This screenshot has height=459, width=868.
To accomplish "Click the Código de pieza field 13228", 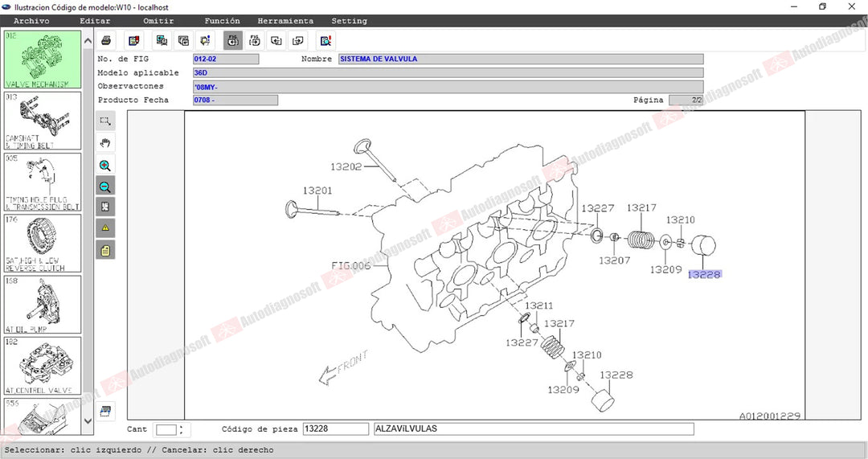I will 335,428.
